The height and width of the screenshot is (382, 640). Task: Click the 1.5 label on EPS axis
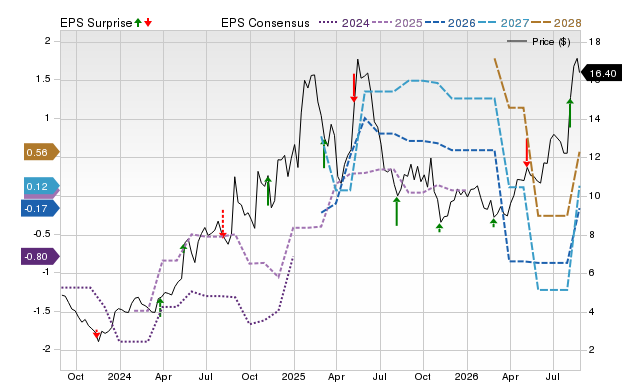(43, 79)
